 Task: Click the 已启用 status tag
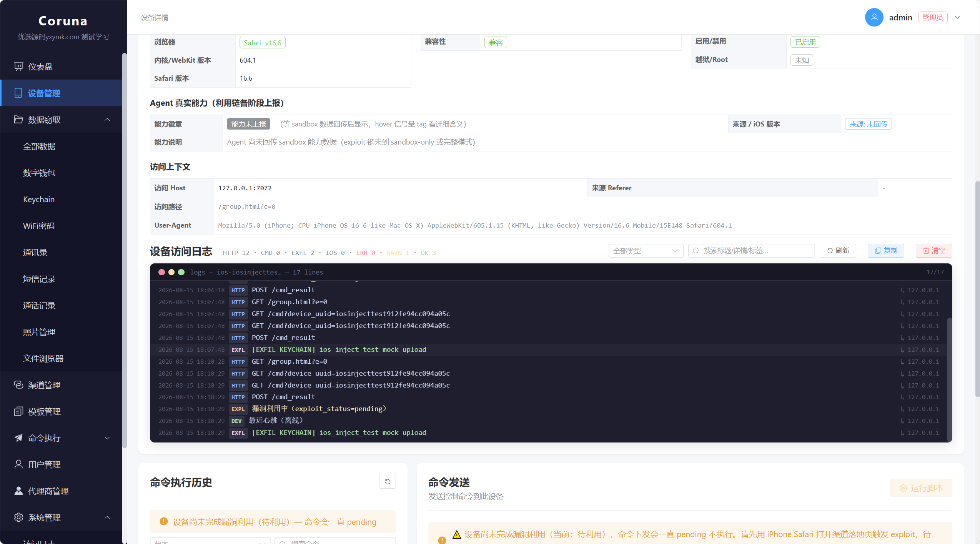[x=805, y=42]
